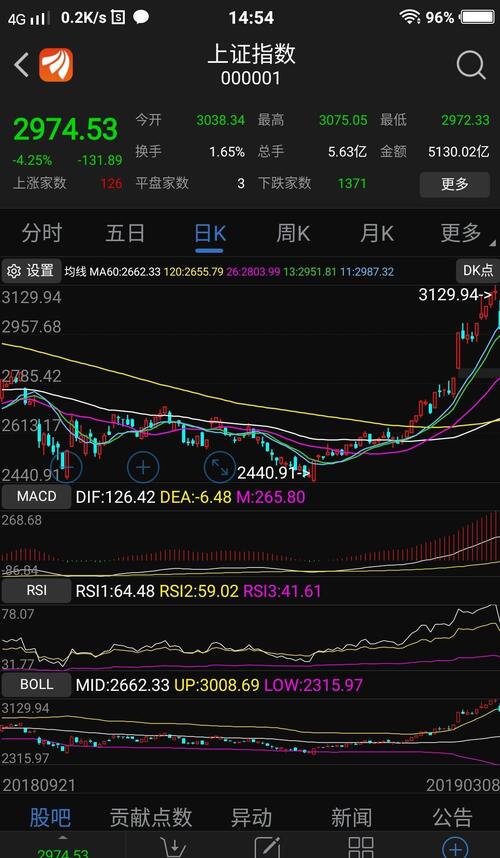Open the orange Eastmoney app logo
The image size is (500, 858).
[56, 65]
